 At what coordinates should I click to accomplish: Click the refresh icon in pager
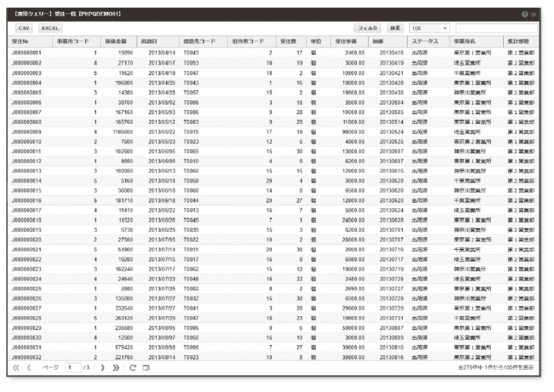click(133, 368)
